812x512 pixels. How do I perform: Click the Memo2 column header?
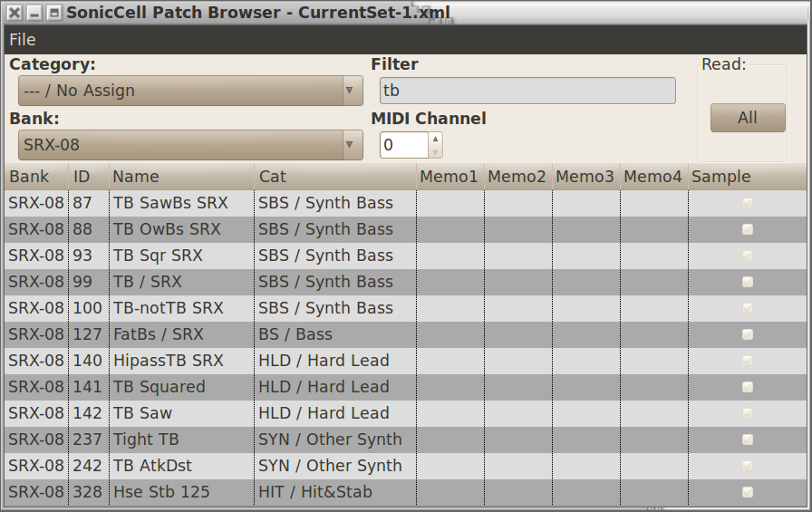(517, 177)
